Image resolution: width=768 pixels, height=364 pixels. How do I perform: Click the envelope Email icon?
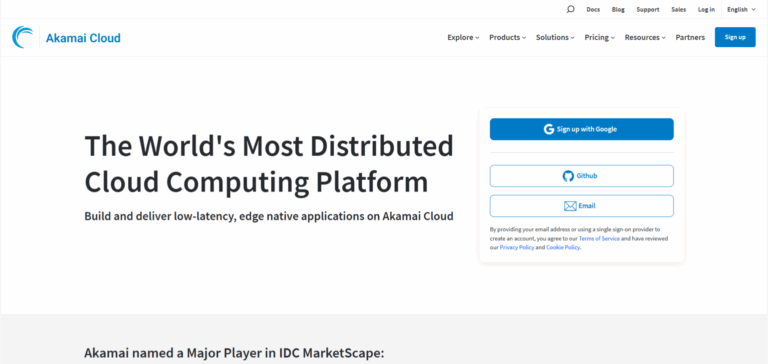570,206
